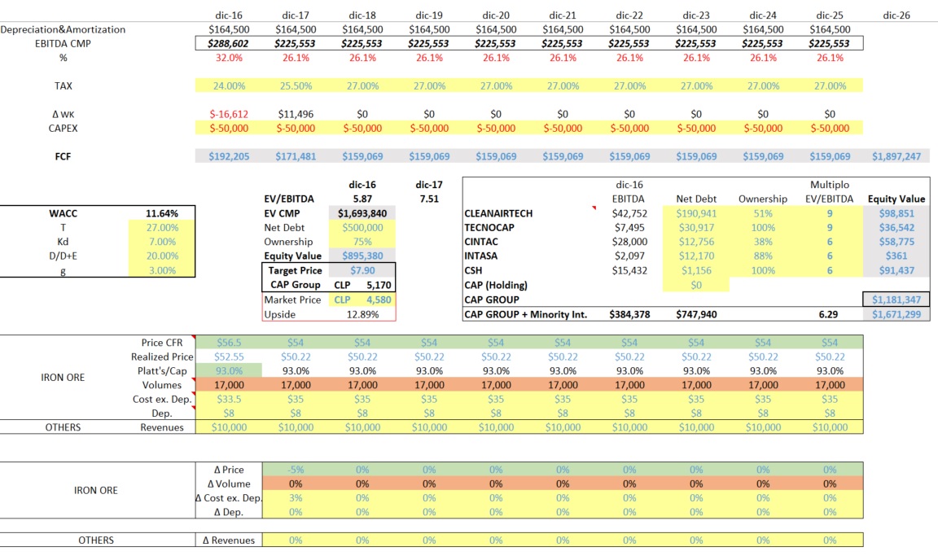The height and width of the screenshot is (560, 938).
Task: Click the Upside cell showing 12.89%
Action: coord(362,314)
